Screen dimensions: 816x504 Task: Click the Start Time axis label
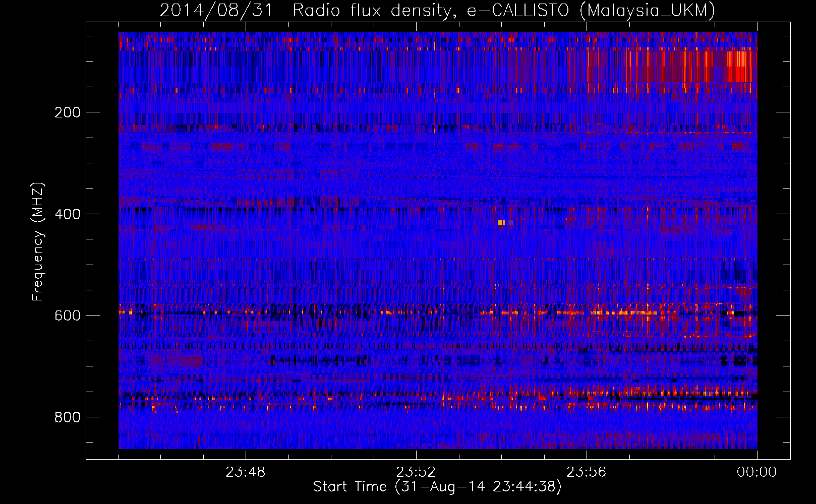[x=437, y=487]
